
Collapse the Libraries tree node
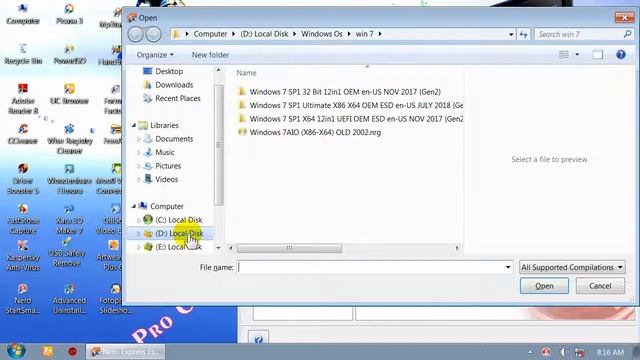pyautogui.click(x=134, y=125)
